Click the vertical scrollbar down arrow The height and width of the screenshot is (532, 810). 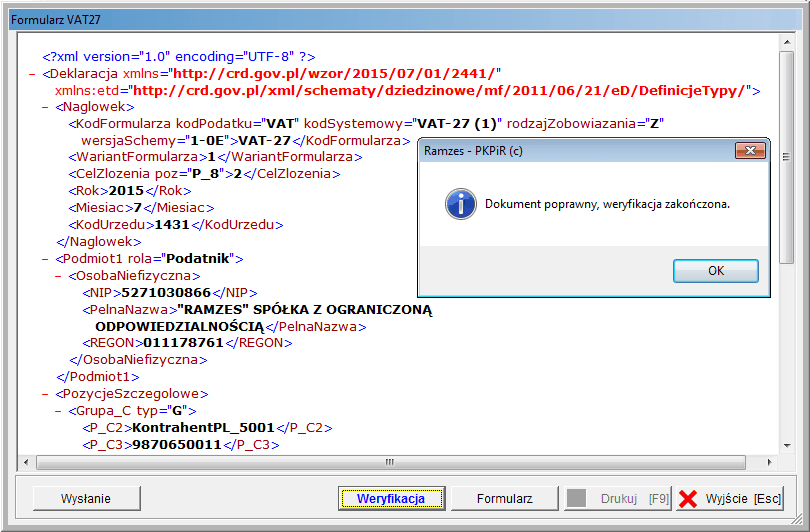(x=787, y=446)
